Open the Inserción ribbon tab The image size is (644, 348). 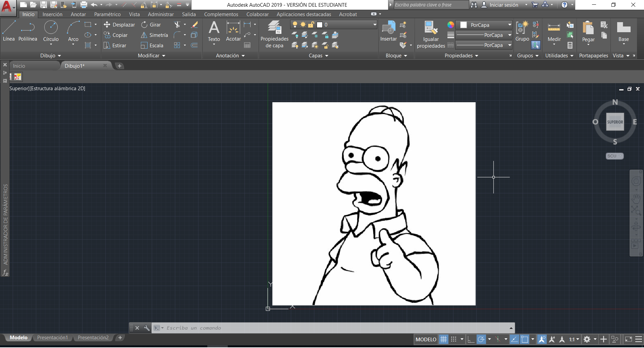[52, 14]
